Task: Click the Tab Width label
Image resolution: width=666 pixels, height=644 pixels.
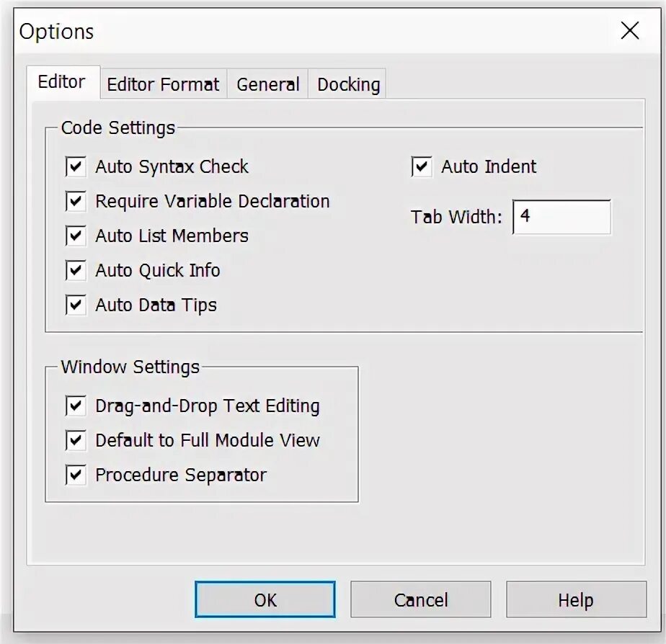Action: click(456, 217)
